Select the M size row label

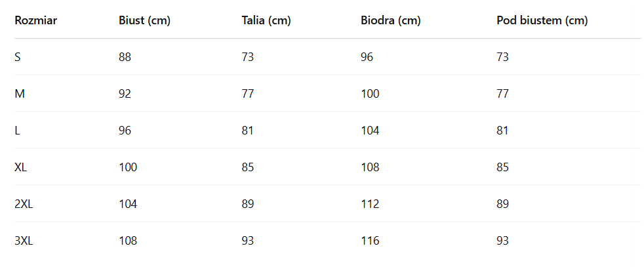point(20,94)
